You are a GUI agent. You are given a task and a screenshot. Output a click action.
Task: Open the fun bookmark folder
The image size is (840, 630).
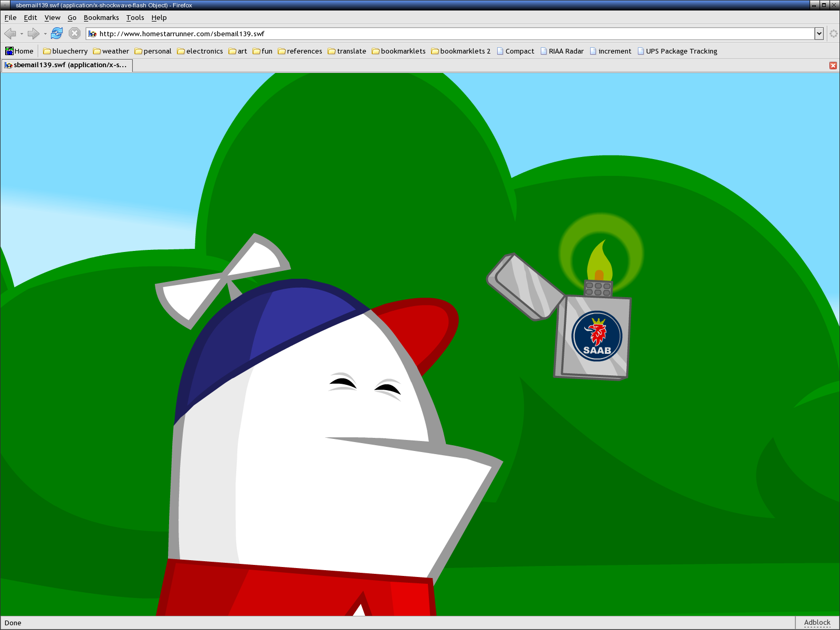[x=262, y=51]
